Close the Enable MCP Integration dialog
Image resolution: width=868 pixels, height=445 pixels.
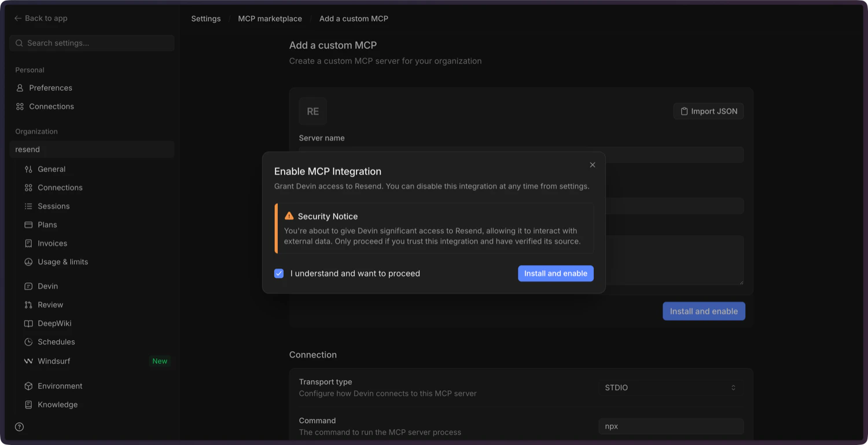click(x=593, y=165)
